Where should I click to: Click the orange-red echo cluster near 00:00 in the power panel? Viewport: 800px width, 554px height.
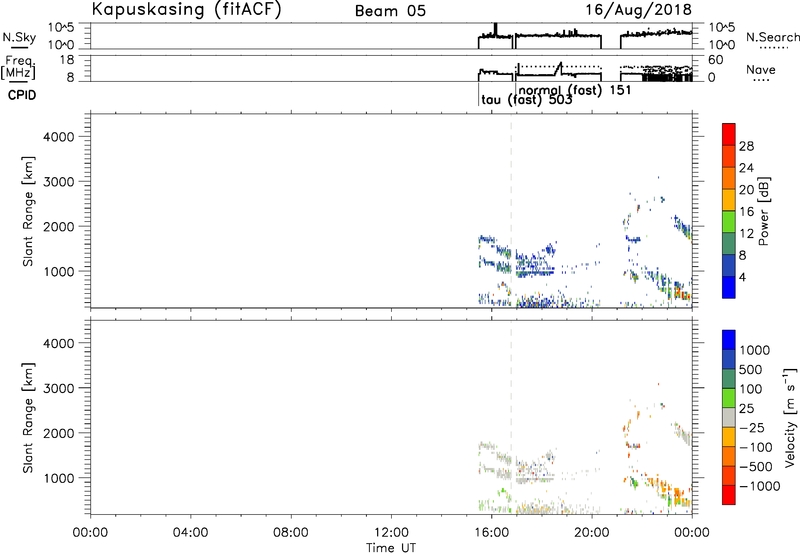click(681, 293)
